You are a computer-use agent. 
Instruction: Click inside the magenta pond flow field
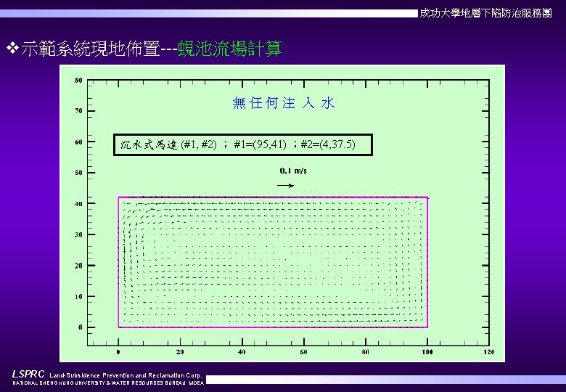(273, 262)
